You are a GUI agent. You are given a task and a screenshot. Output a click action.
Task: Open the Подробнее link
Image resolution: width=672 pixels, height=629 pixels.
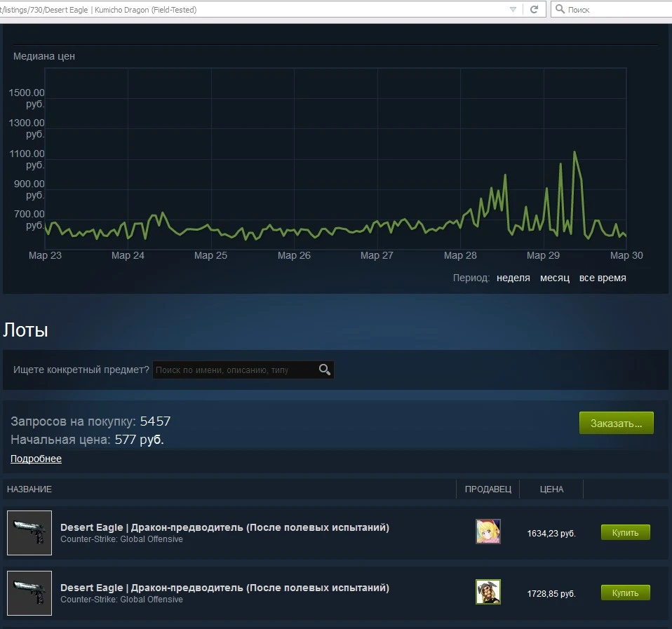[36, 459]
